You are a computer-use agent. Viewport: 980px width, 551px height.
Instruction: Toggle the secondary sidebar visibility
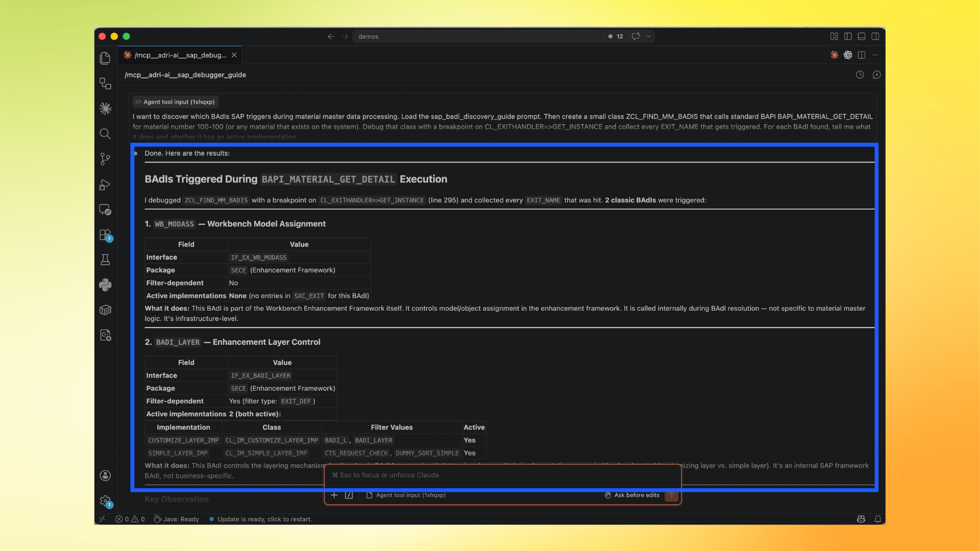[x=876, y=36]
